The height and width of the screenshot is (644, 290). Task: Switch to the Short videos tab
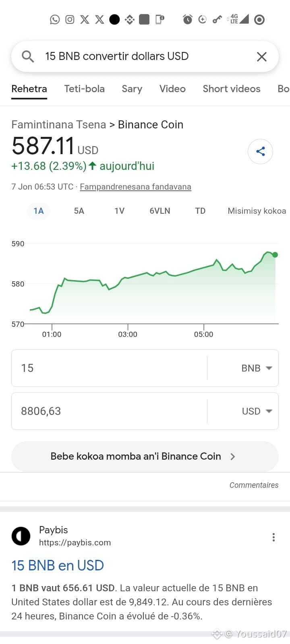[232, 89]
